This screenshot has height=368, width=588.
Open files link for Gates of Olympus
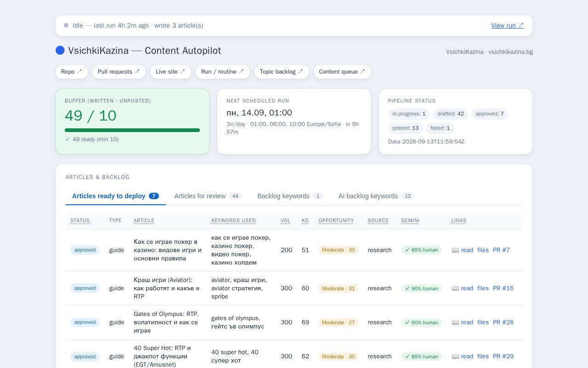pyautogui.click(x=483, y=322)
